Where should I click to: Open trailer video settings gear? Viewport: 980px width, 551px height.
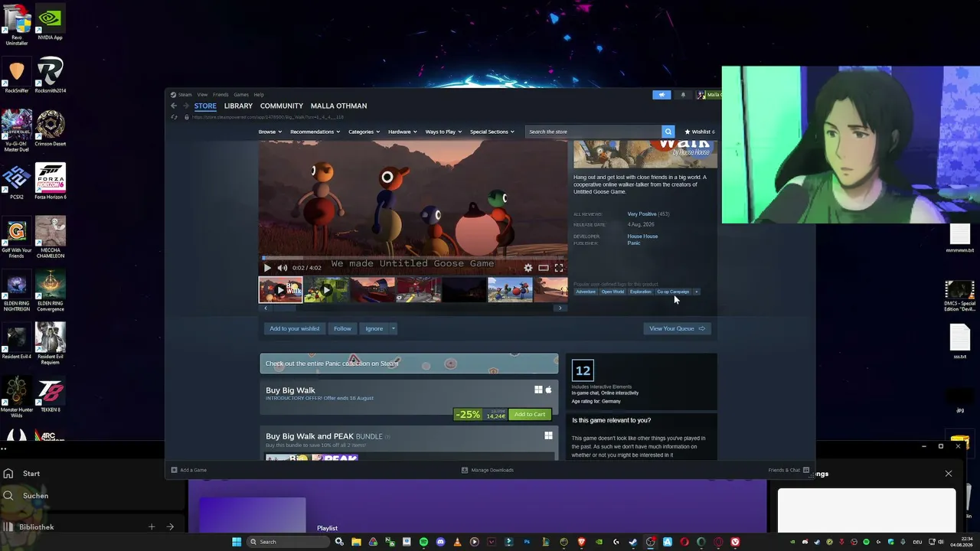pyautogui.click(x=528, y=268)
